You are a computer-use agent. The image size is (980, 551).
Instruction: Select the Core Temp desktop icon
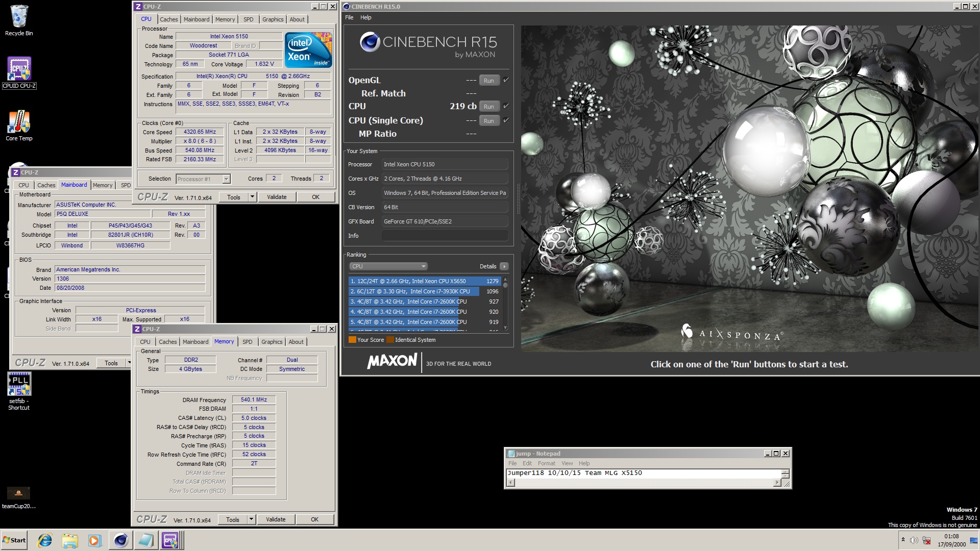pos(19,126)
